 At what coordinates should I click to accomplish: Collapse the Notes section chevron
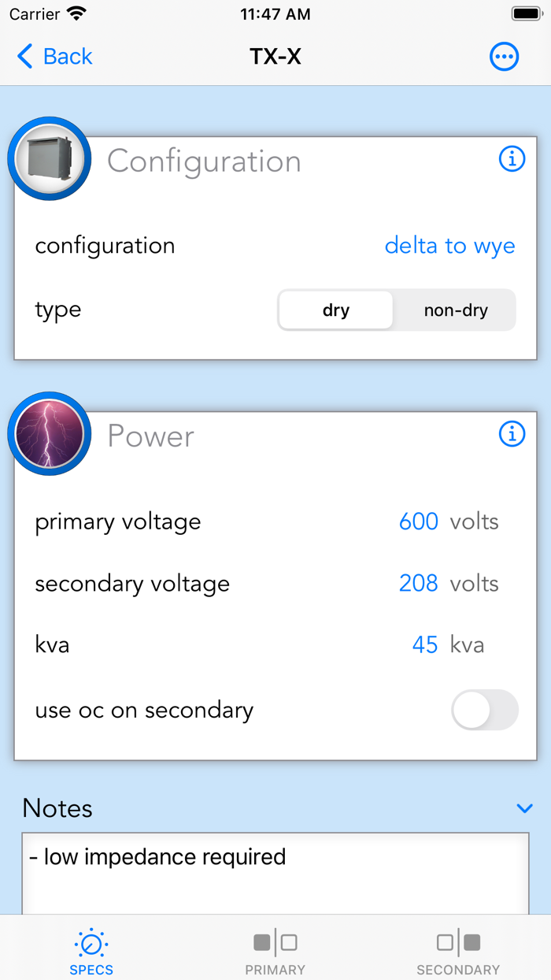[x=524, y=808]
